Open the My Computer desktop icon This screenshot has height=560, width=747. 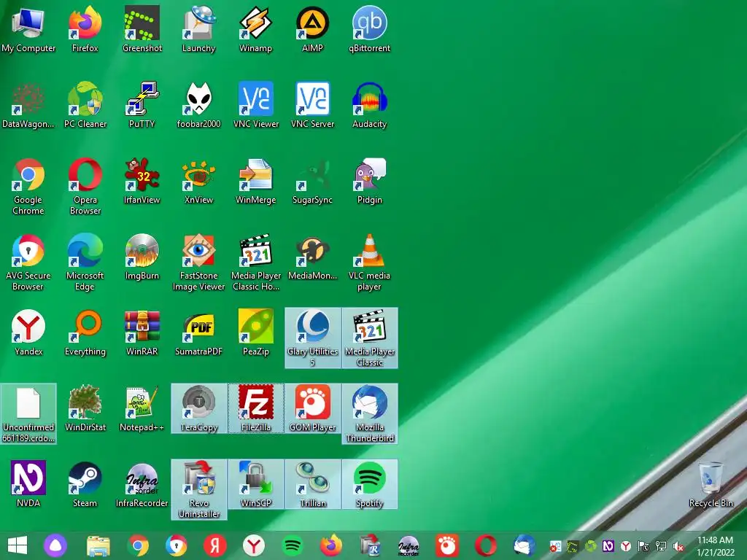click(x=28, y=29)
